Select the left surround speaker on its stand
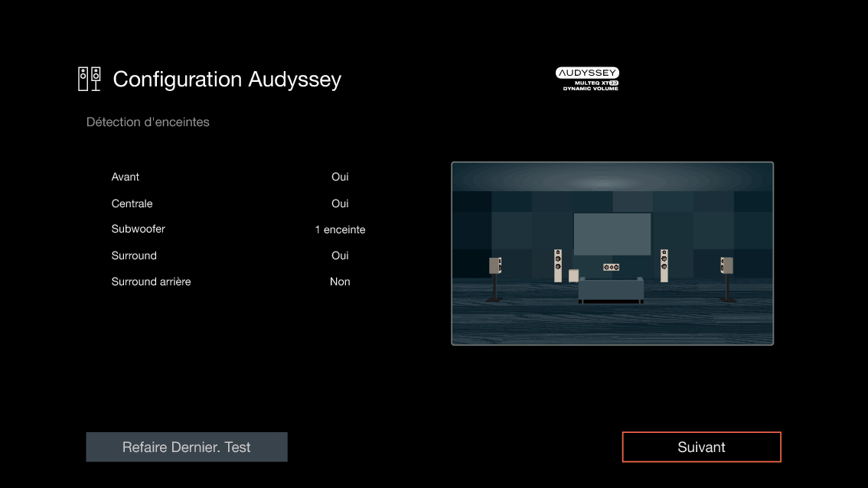 (494, 265)
